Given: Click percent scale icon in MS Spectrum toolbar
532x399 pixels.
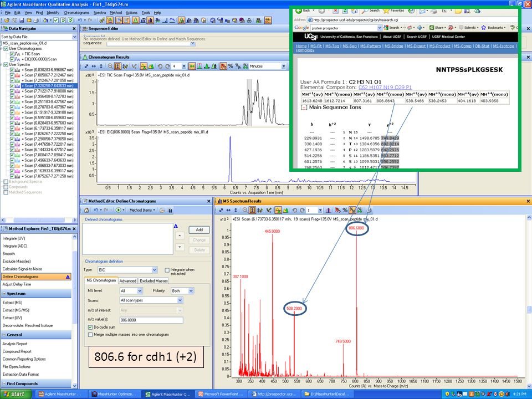Looking at the screenshot, I should 345,211.
